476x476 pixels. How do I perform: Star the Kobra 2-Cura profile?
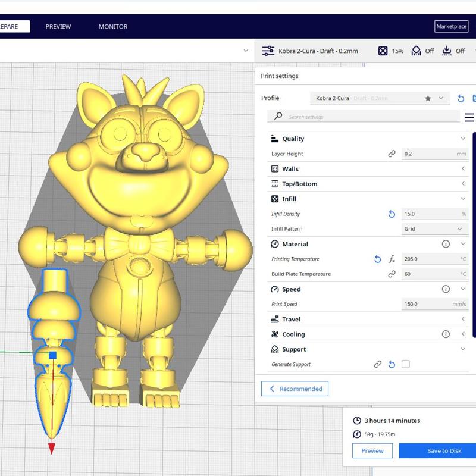[x=428, y=98]
